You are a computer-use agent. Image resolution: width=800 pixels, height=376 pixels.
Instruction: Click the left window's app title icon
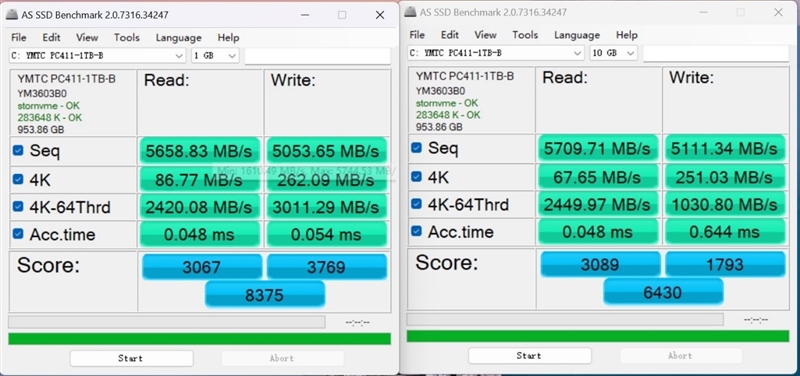[11, 15]
